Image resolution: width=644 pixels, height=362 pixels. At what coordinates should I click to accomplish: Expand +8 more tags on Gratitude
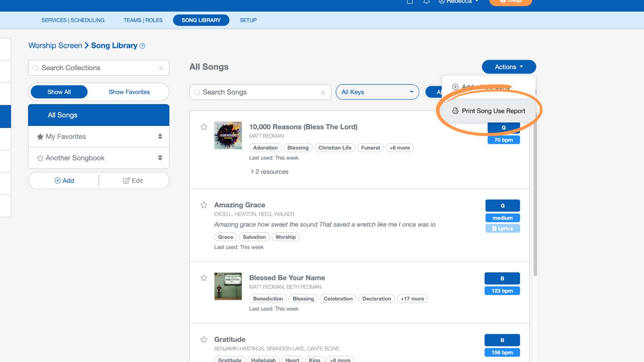click(x=340, y=360)
